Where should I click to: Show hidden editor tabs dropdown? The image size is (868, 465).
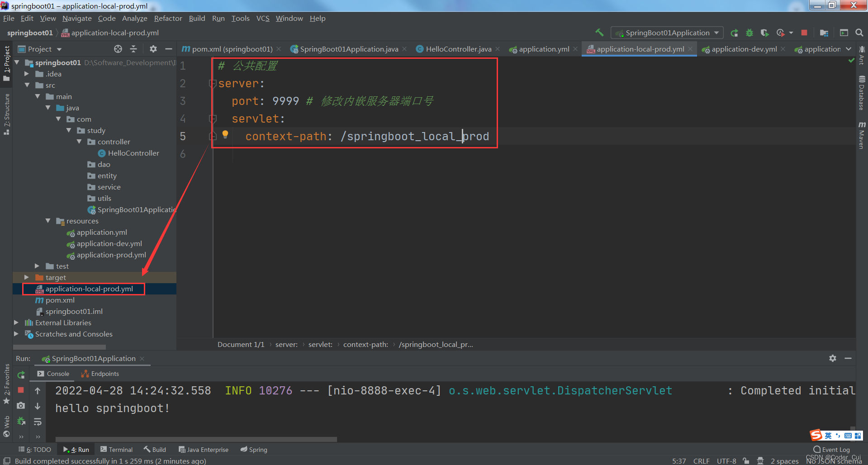(849, 49)
